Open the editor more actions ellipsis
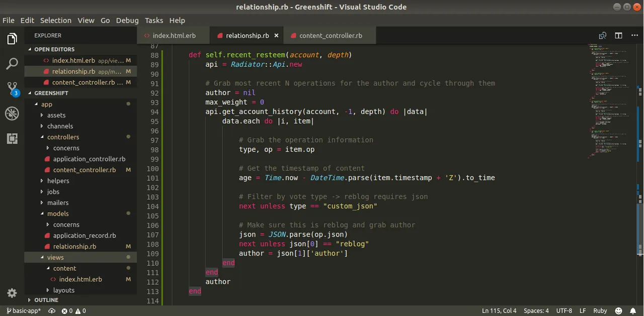Image resolution: width=644 pixels, height=316 pixels. point(634,36)
